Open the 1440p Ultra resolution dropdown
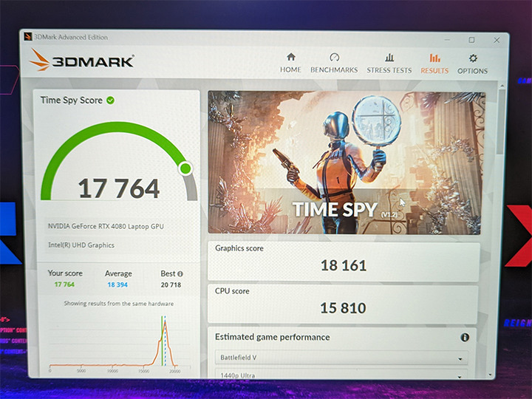Screen dimensions: 532x399 (x=341, y=374)
